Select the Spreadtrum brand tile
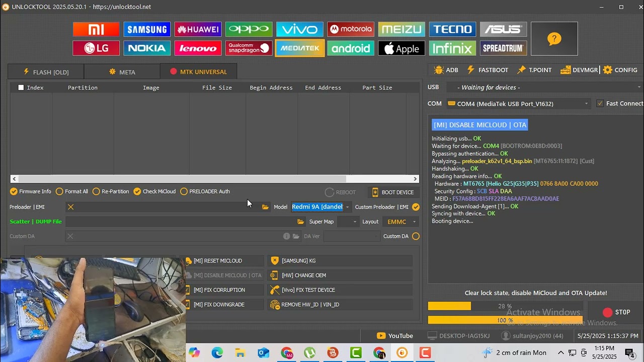Screen dimensions: 644x362 pyautogui.click(x=503, y=48)
